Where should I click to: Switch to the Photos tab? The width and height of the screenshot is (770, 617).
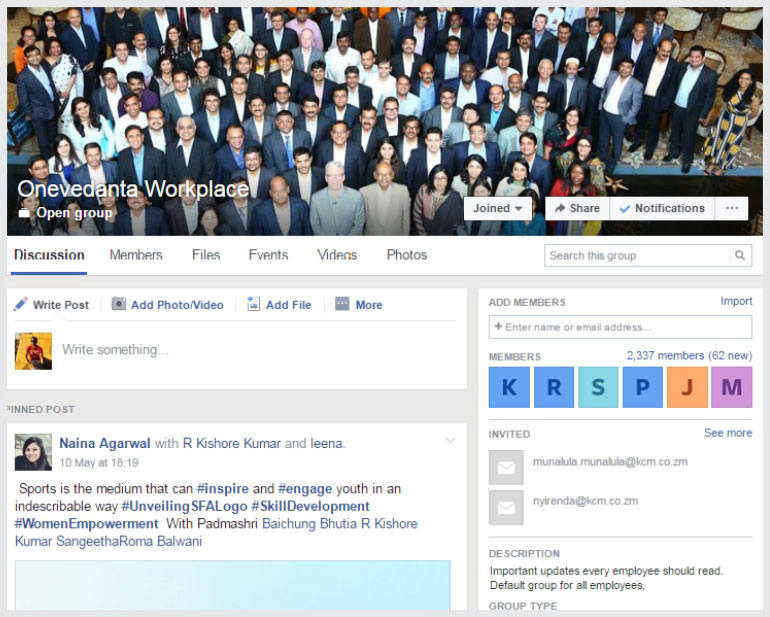click(x=407, y=255)
